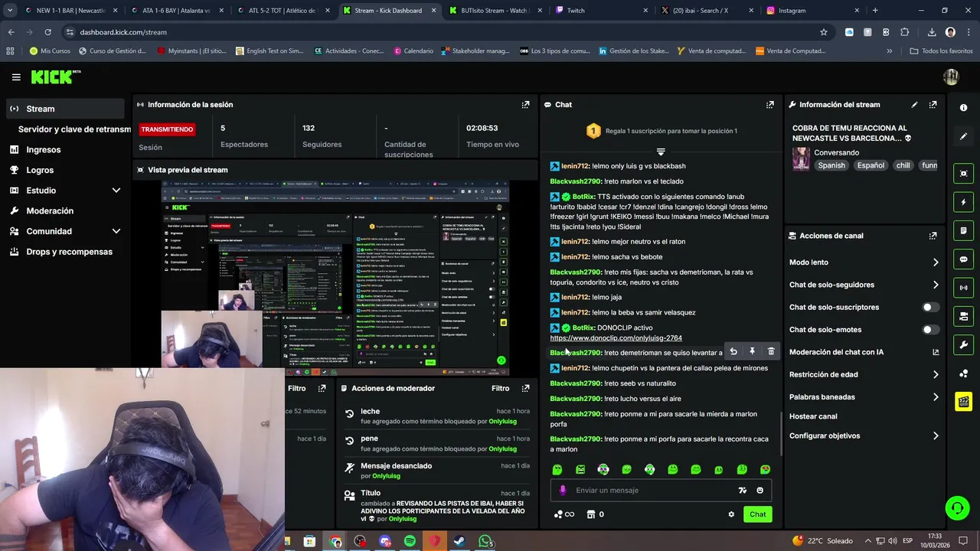Open the emoji picker in chat input
This screenshot has height=551, width=980.
click(x=759, y=491)
